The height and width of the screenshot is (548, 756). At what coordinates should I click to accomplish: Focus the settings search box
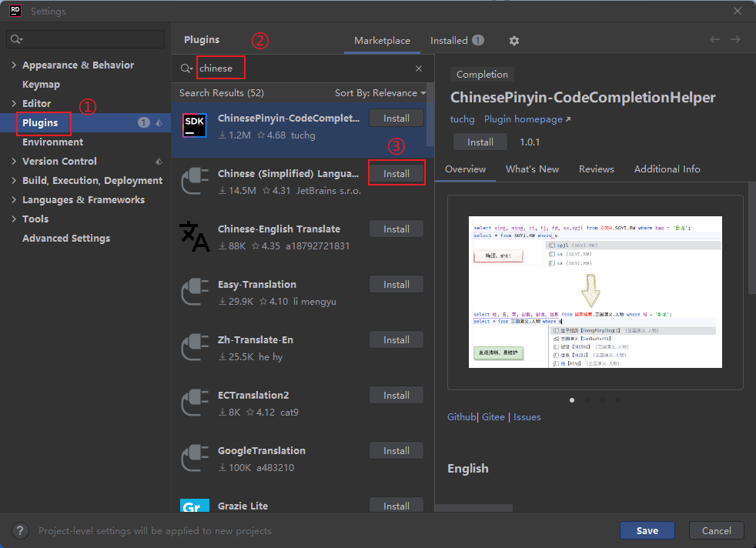point(85,39)
